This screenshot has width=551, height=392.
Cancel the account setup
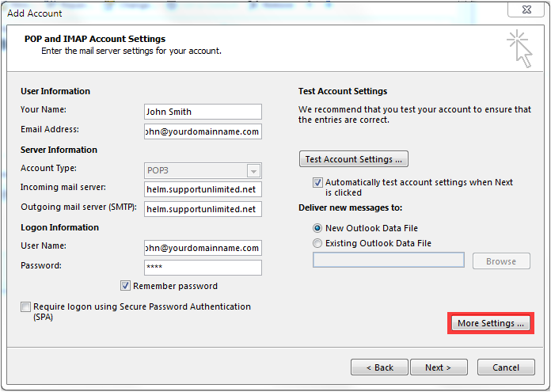coord(506,367)
